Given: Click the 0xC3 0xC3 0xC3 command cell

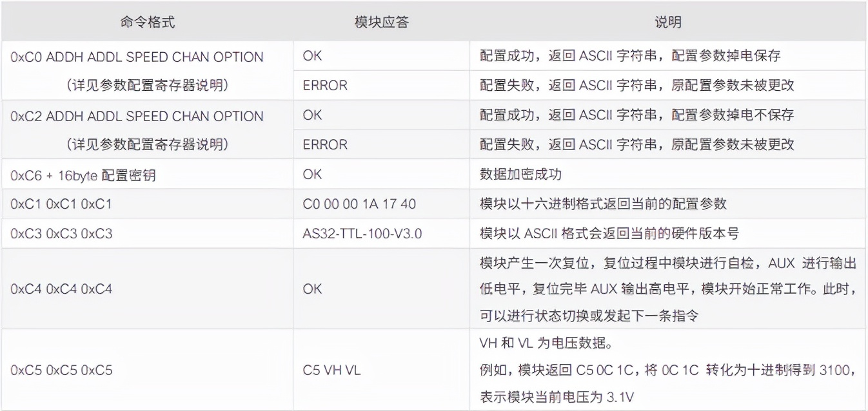Looking at the screenshot, I should coord(61,233).
